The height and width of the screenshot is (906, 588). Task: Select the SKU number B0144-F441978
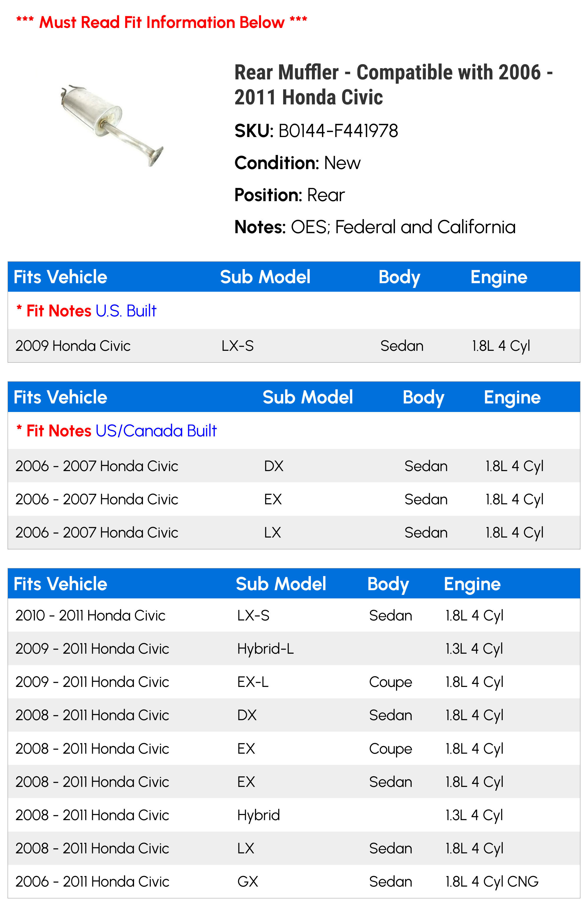(x=338, y=131)
